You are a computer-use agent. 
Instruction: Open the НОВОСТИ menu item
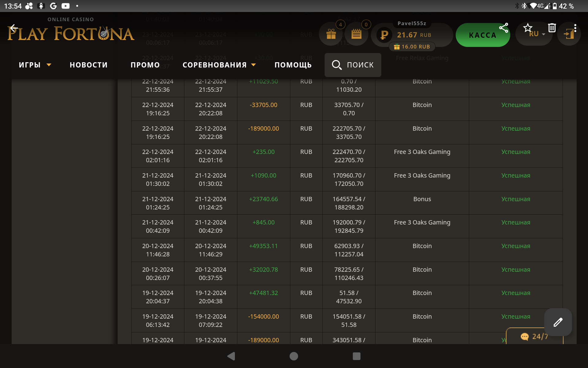(x=89, y=65)
